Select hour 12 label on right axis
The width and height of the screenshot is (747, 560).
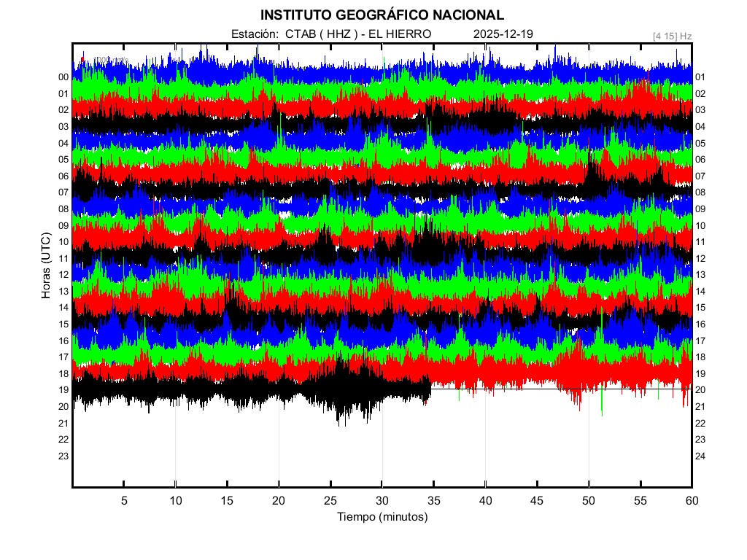tap(700, 259)
